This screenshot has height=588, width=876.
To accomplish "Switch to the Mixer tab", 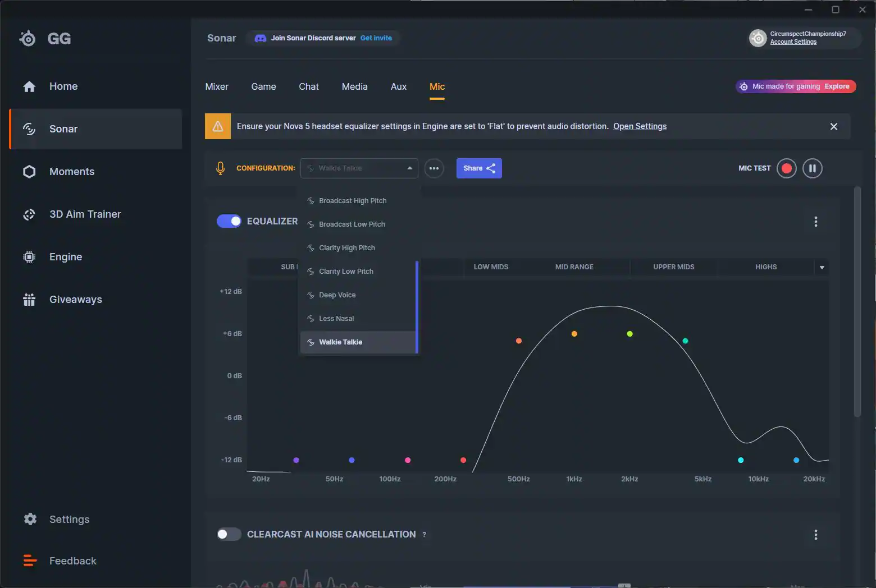I will click(217, 86).
